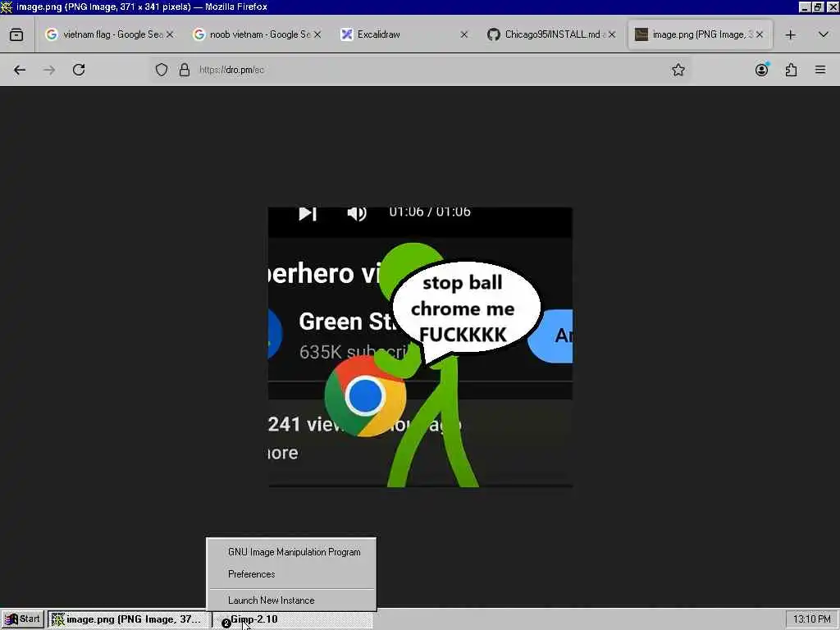Open the Start menu

click(23, 619)
